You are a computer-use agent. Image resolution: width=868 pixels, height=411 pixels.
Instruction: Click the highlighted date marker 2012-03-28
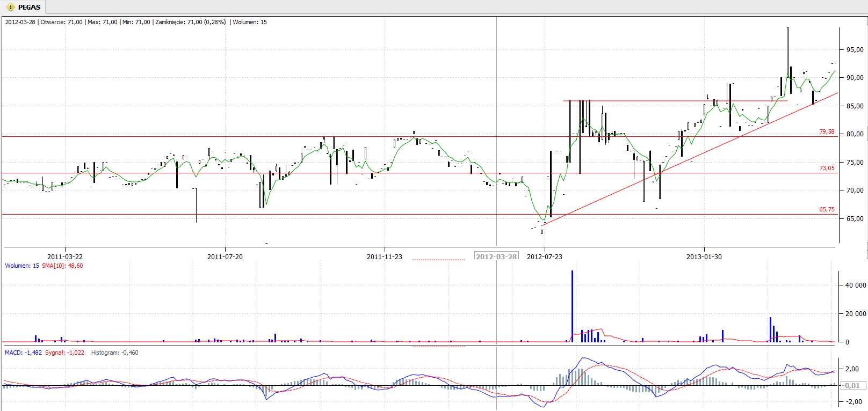click(x=496, y=256)
